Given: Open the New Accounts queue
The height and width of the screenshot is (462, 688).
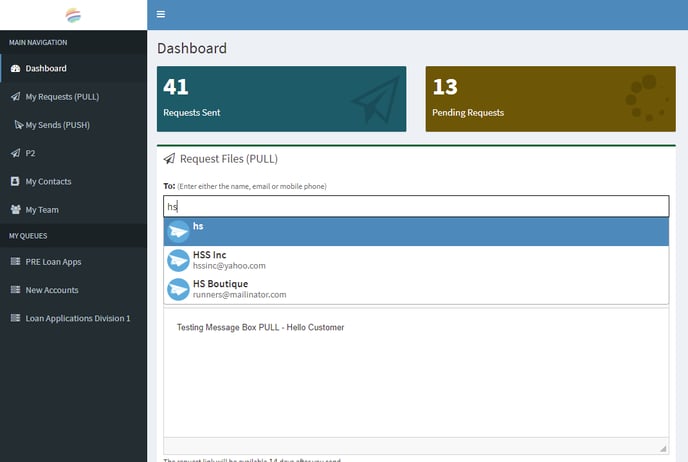Looking at the screenshot, I should coord(52,290).
